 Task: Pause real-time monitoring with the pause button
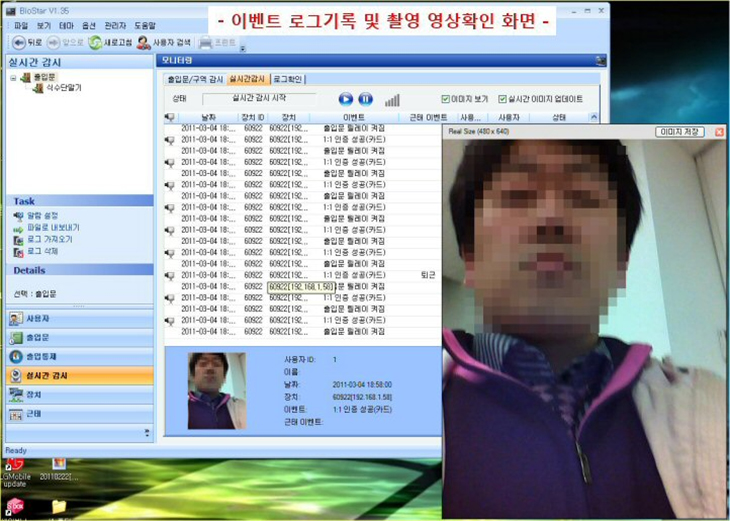[x=366, y=99]
